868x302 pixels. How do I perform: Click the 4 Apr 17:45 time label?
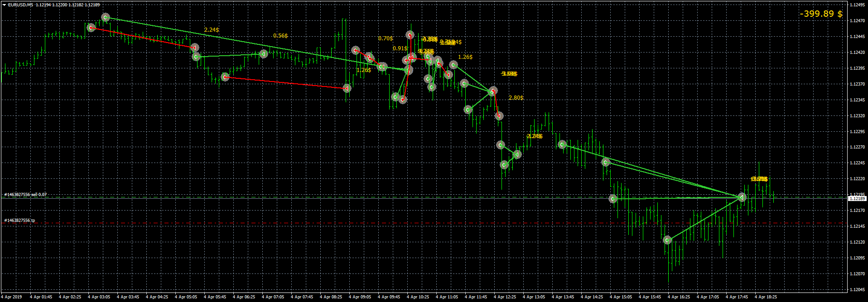pos(737,297)
